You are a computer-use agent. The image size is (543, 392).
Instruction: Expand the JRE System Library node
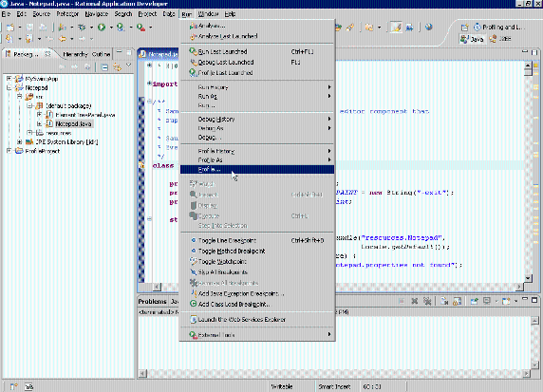tap(20, 142)
